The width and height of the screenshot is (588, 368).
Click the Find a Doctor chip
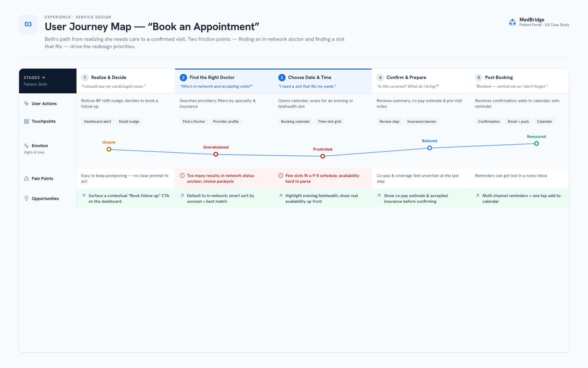point(194,121)
